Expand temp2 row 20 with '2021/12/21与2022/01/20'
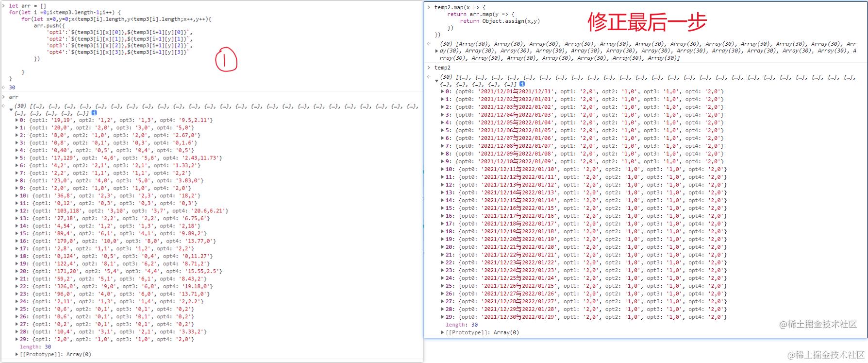The height and width of the screenshot is (363, 868). [442, 247]
